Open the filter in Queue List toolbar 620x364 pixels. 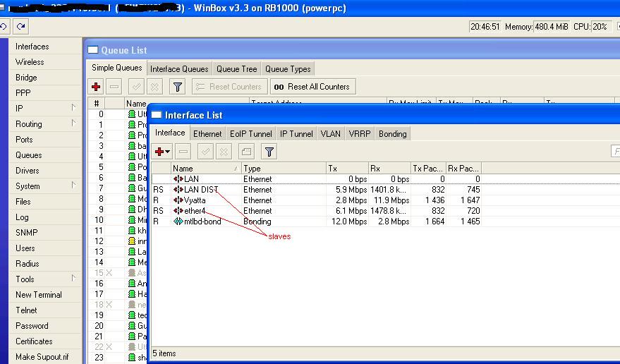click(178, 87)
